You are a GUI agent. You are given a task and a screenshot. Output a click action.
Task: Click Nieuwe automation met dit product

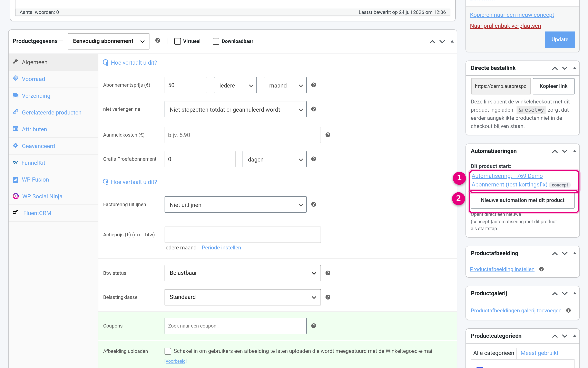click(x=522, y=200)
